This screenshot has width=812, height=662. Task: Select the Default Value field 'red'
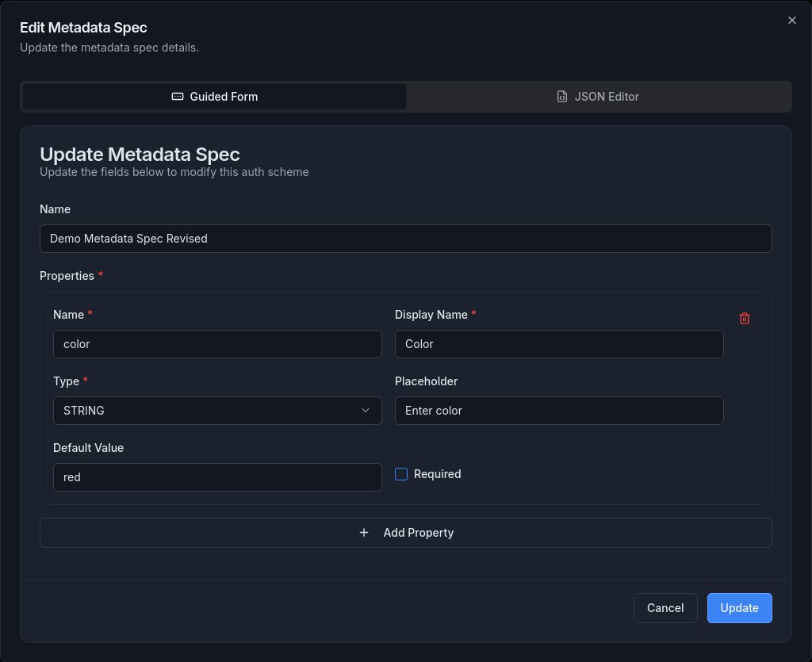coord(216,477)
